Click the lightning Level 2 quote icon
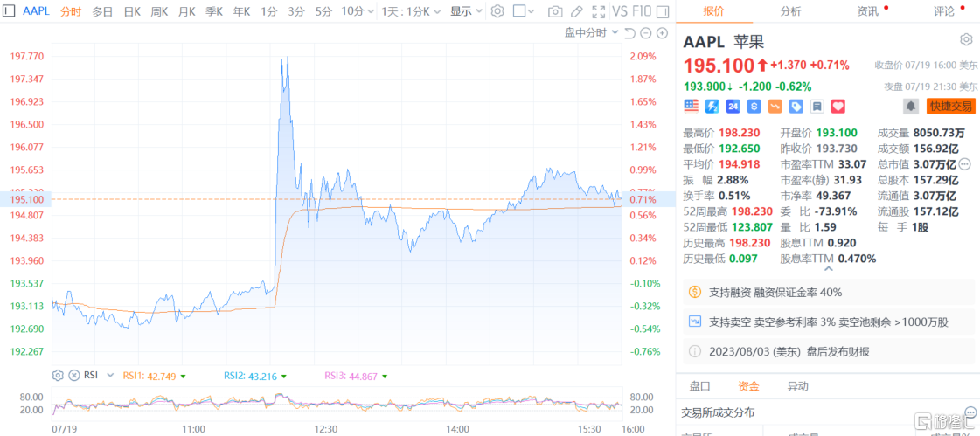Image resolution: width=980 pixels, height=436 pixels. point(712,107)
